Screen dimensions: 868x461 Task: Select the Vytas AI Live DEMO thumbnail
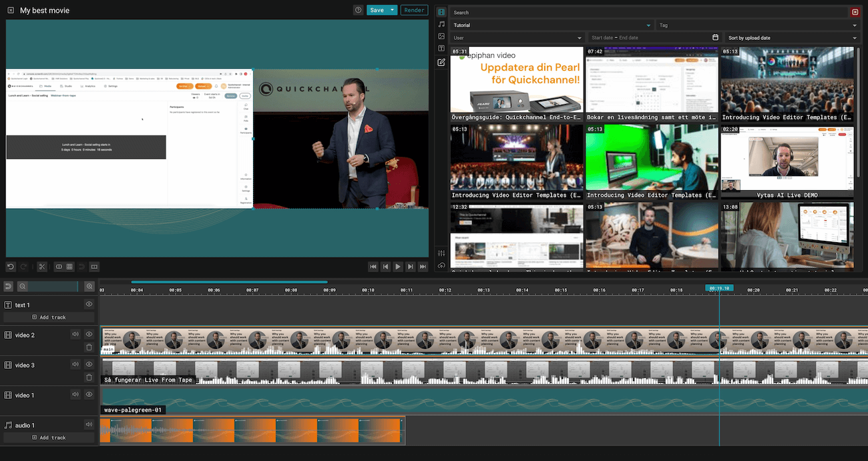(x=787, y=162)
